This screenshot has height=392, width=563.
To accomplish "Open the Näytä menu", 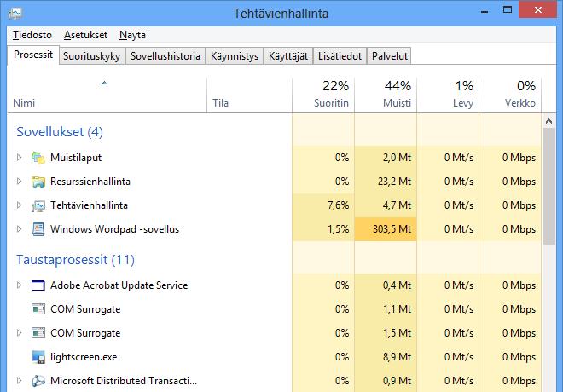I will click(132, 35).
